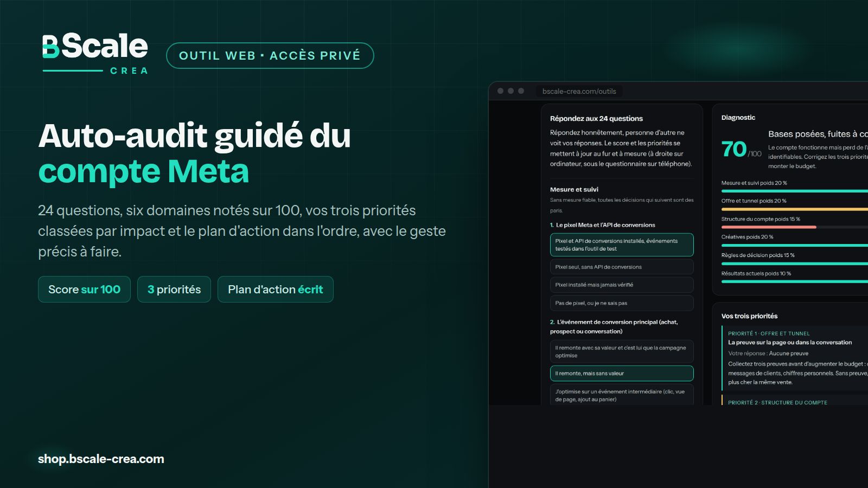868x488 pixels.
Task: Click the Créatives progress bar
Action: (795, 245)
